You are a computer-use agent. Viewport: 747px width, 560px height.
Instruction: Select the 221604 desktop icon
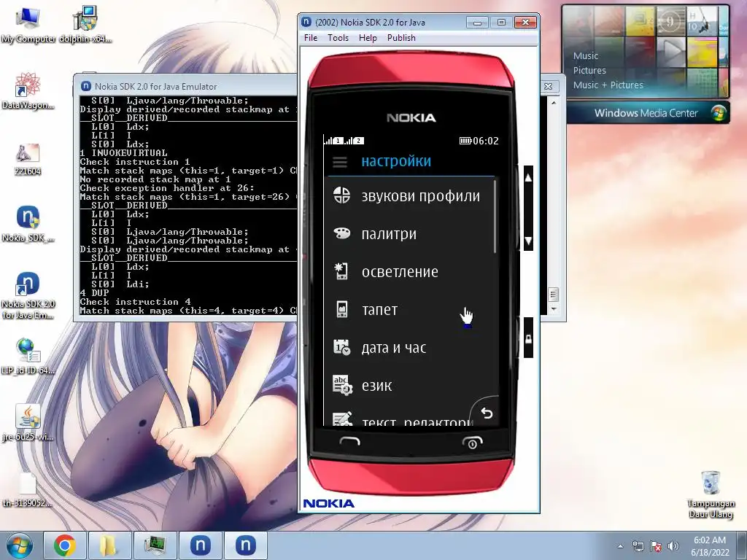28,159
